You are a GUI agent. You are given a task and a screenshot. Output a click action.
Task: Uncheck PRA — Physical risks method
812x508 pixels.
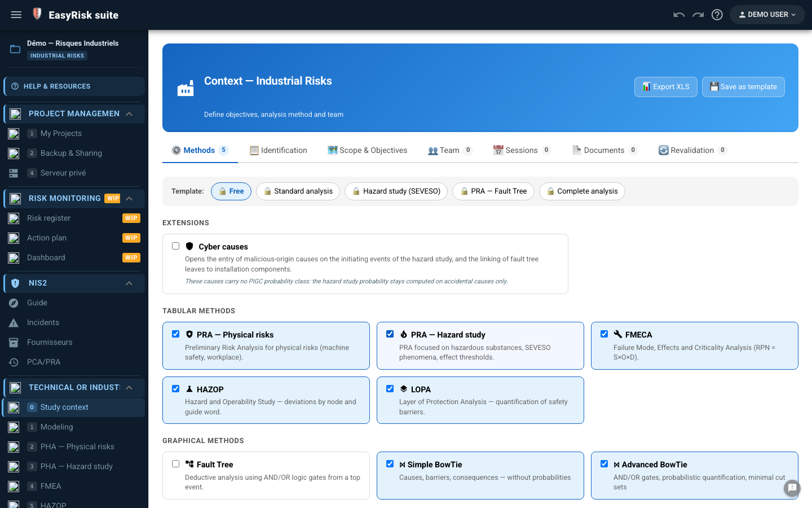pos(176,334)
